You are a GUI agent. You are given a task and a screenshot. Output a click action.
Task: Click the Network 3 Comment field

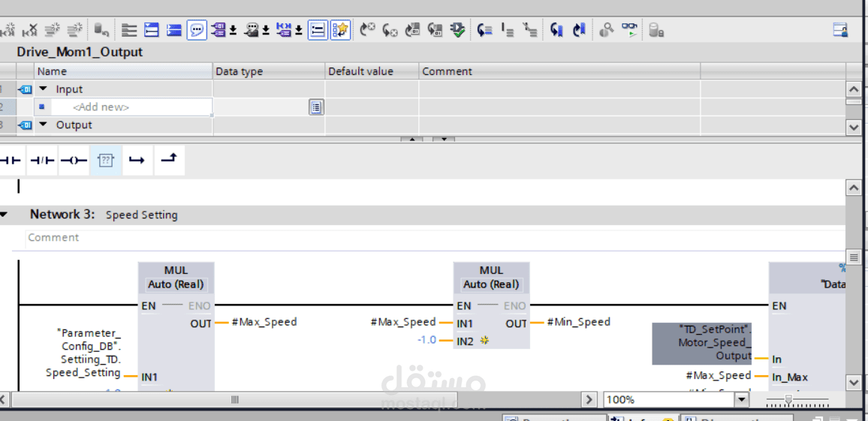click(x=435, y=238)
